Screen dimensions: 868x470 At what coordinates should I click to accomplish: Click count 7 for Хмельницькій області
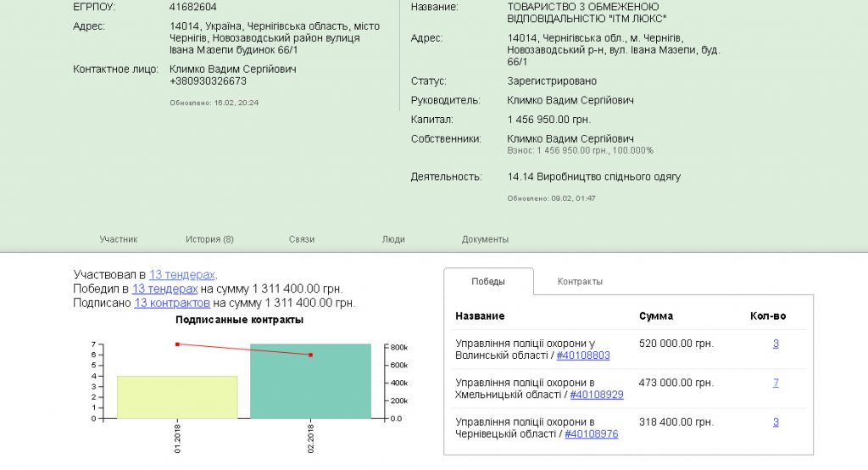[x=776, y=383]
